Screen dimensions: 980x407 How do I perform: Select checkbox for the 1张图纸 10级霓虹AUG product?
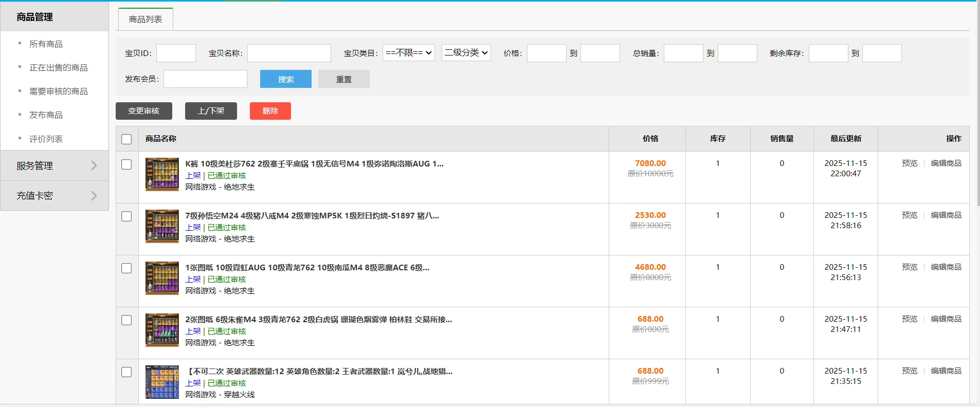click(x=126, y=268)
